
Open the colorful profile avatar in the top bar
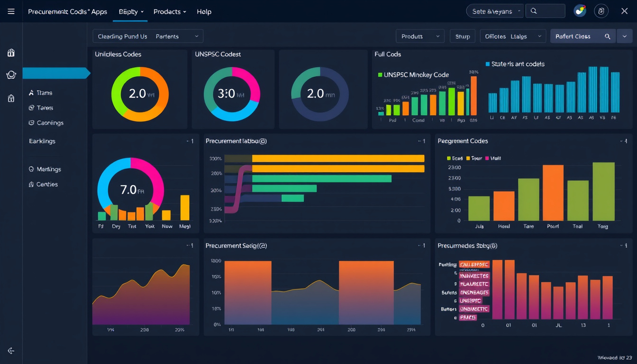580,11
